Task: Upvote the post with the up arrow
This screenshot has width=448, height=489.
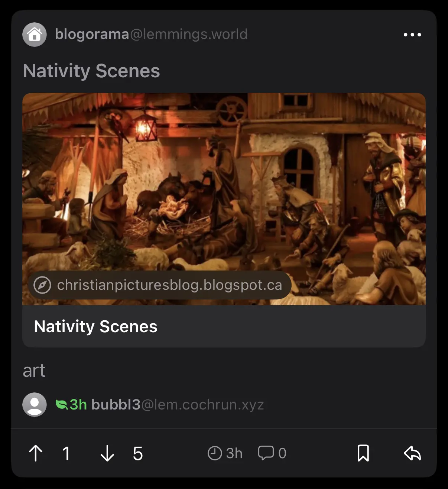Action: point(36,453)
